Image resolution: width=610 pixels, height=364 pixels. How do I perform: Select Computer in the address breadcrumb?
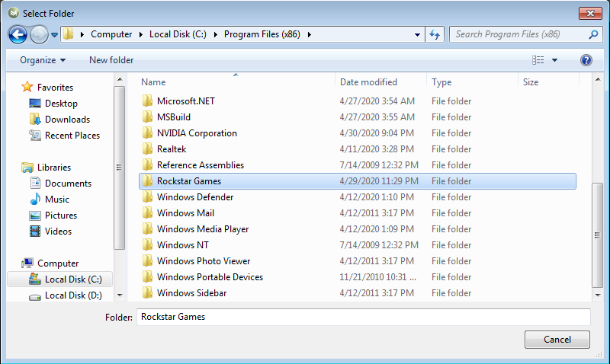pyautogui.click(x=111, y=34)
